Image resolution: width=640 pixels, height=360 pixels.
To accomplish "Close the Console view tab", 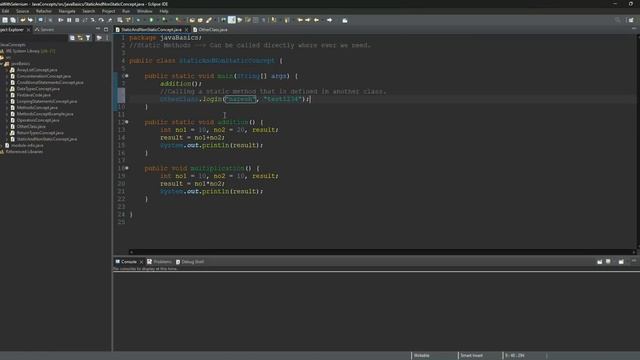I will pos(142,262).
